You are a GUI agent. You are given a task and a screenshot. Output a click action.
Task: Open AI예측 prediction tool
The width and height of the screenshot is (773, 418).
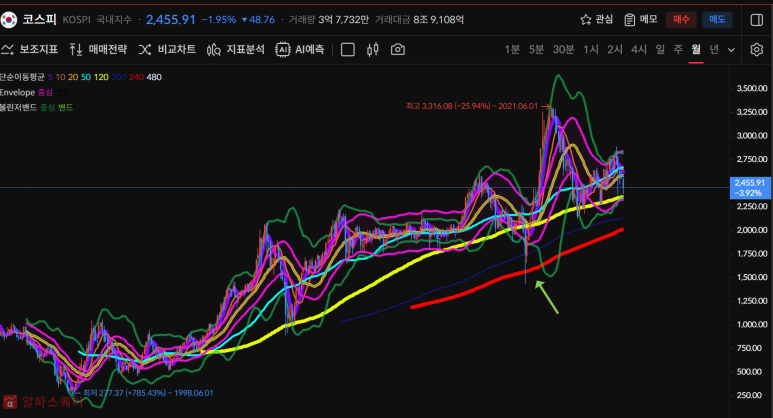300,49
